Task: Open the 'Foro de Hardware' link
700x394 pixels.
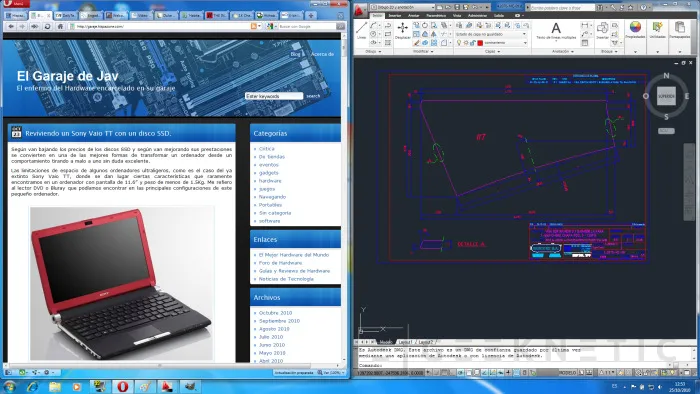Action: [x=280, y=263]
